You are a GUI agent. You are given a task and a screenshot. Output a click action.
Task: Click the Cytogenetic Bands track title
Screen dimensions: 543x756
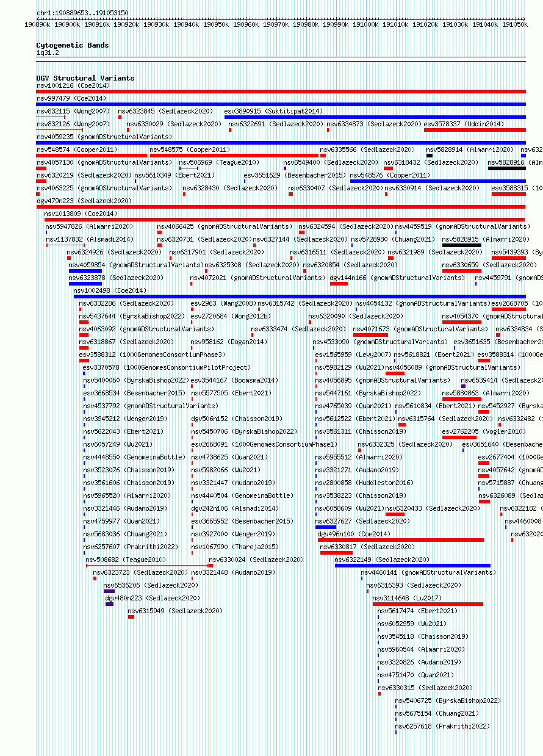72,45
